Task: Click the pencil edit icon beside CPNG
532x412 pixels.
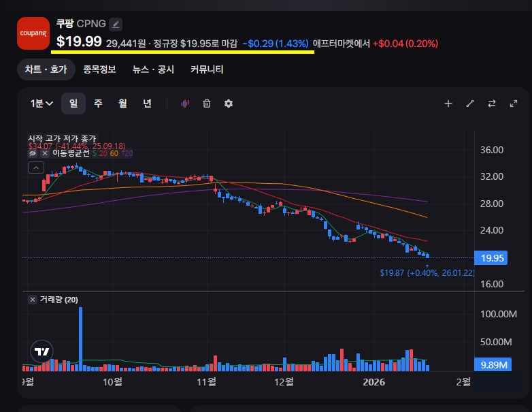Action: [x=116, y=24]
